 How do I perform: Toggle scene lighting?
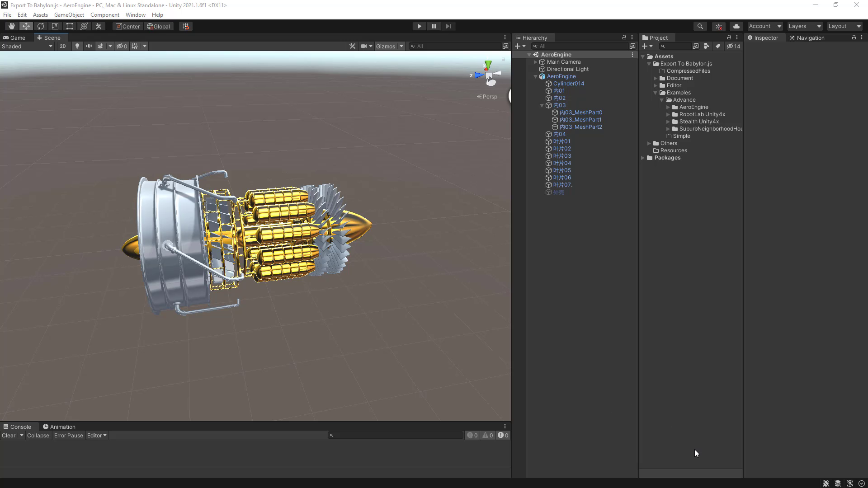click(x=77, y=46)
